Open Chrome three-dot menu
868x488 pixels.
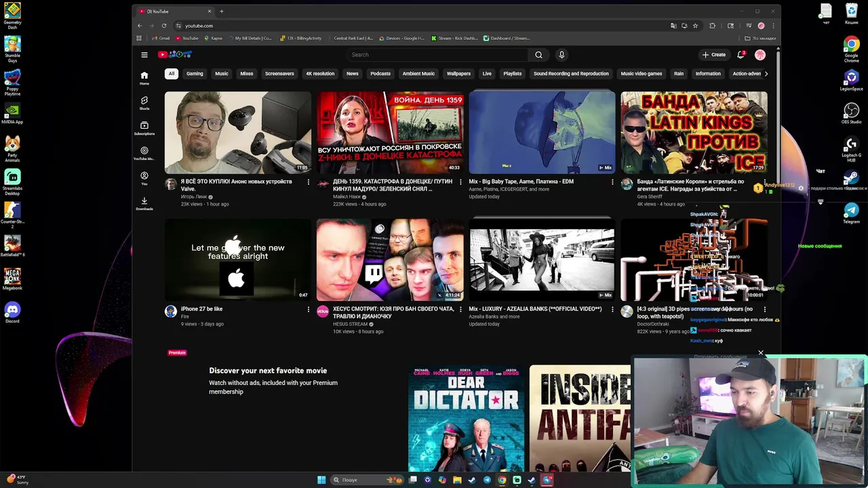click(x=773, y=26)
